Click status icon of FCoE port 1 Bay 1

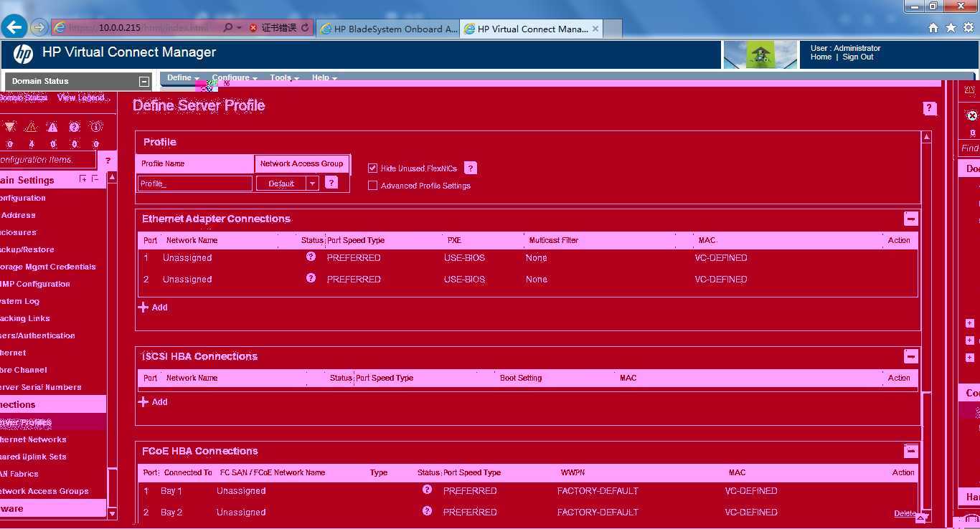(427, 490)
